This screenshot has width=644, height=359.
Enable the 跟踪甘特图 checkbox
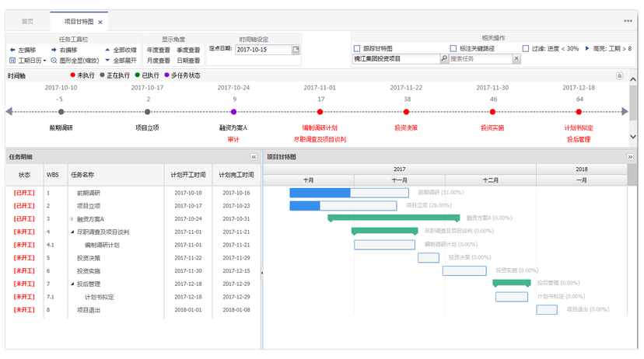357,48
